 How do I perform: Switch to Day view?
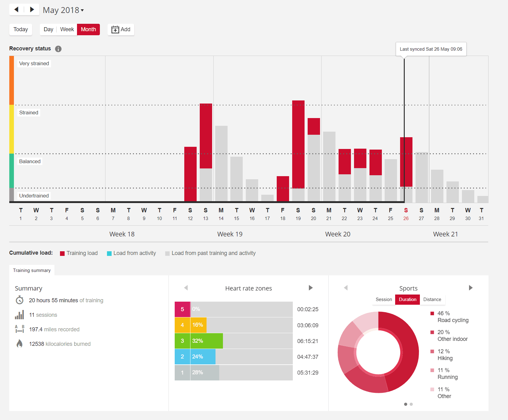click(x=48, y=29)
